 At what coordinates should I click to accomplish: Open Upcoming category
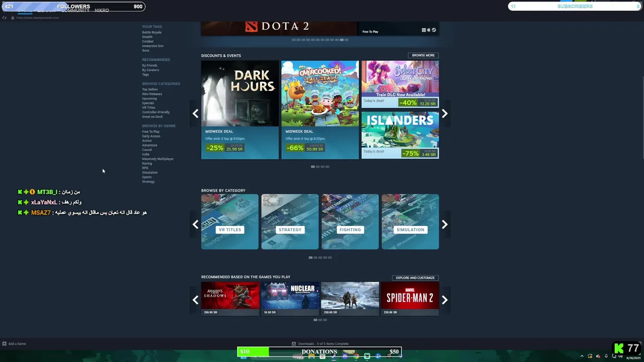click(x=149, y=99)
